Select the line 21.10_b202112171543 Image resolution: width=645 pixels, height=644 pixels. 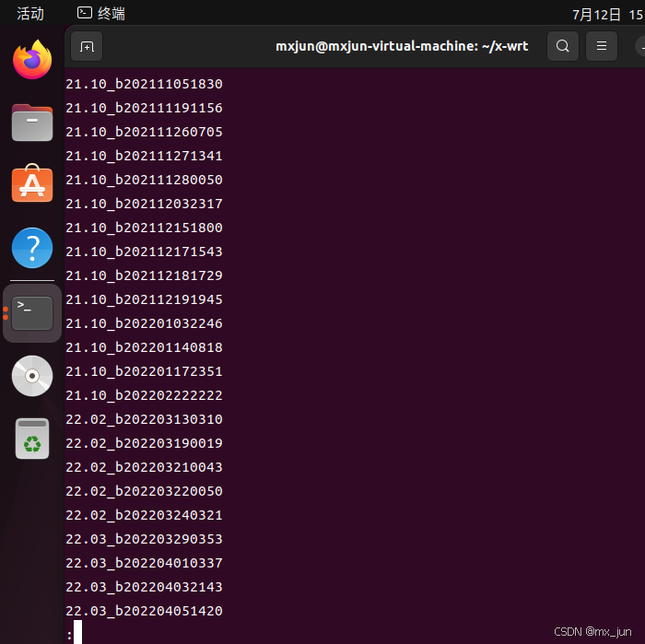coord(144,252)
